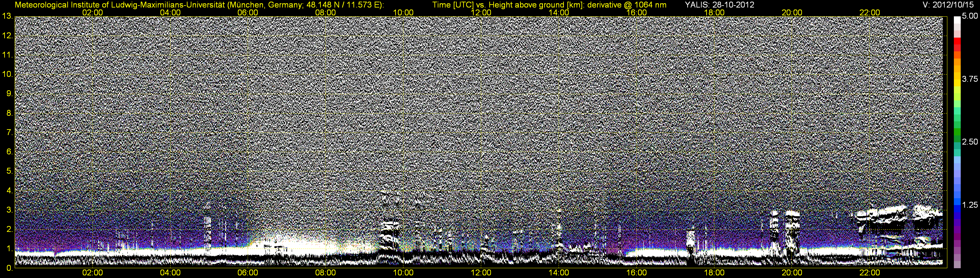Select the 20:00 label on the top time axis
Image resolution: width=980 pixels, height=278 pixels.
[792, 12]
